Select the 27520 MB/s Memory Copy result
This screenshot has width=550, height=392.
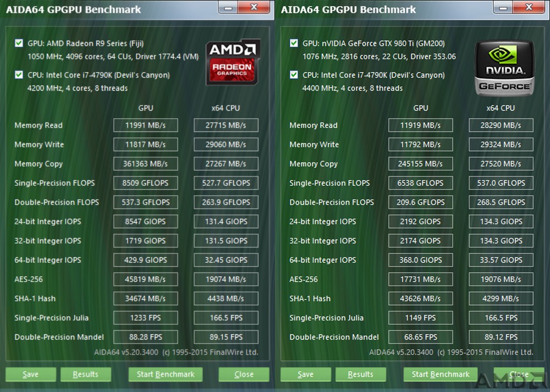(x=501, y=164)
